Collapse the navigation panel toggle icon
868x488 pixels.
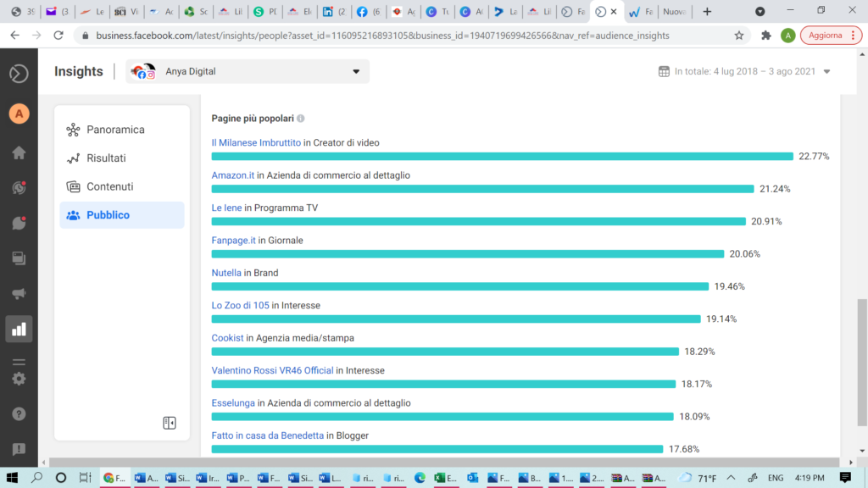[x=170, y=423]
